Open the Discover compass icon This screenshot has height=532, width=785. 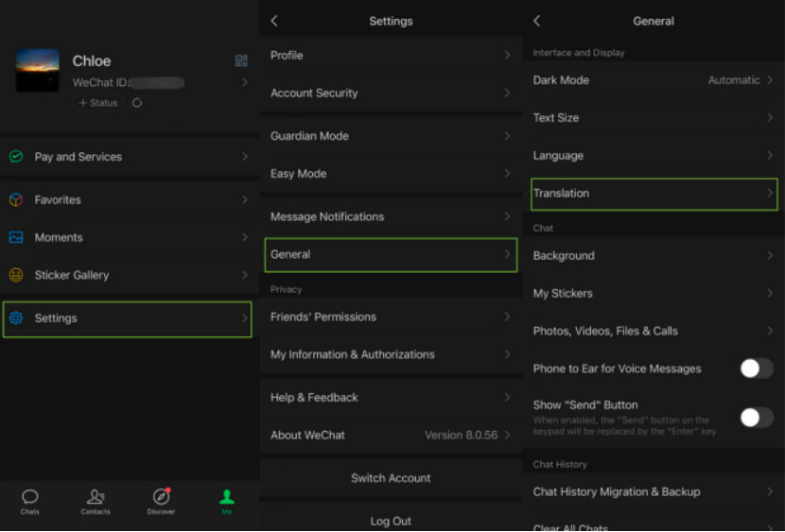[x=161, y=496]
